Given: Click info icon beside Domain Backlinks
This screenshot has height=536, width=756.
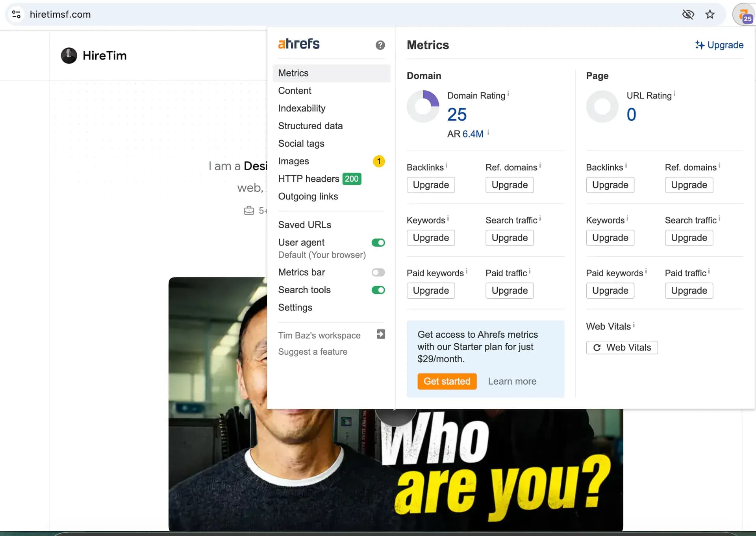Looking at the screenshot, I should point(446,165).
